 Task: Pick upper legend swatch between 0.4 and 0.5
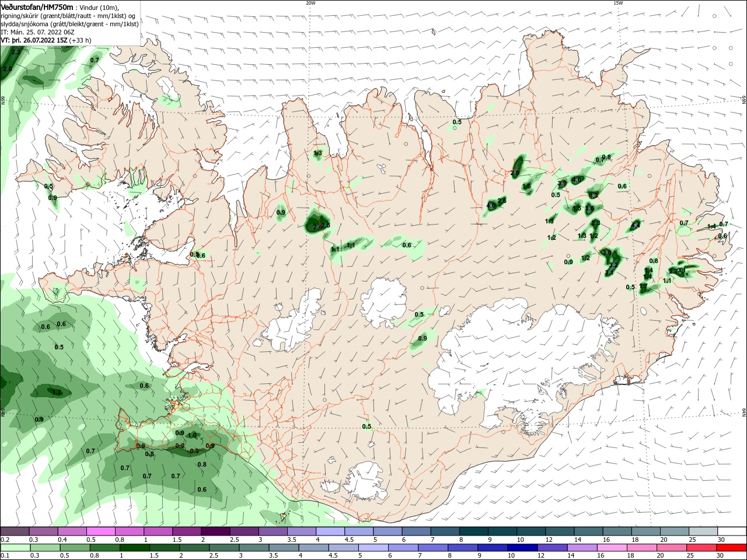tap(72, 531)
